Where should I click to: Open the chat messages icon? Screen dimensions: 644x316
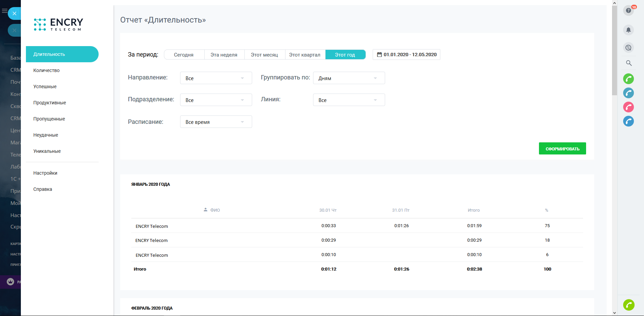tap(628, 48)
